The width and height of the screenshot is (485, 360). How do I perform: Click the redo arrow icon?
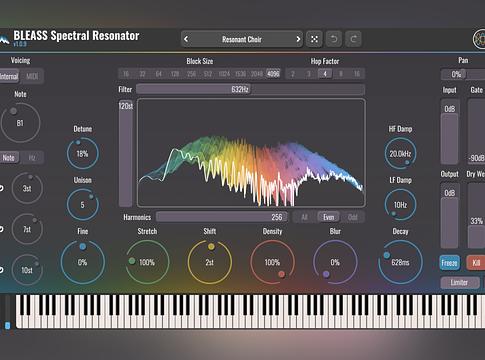[353, 39]
